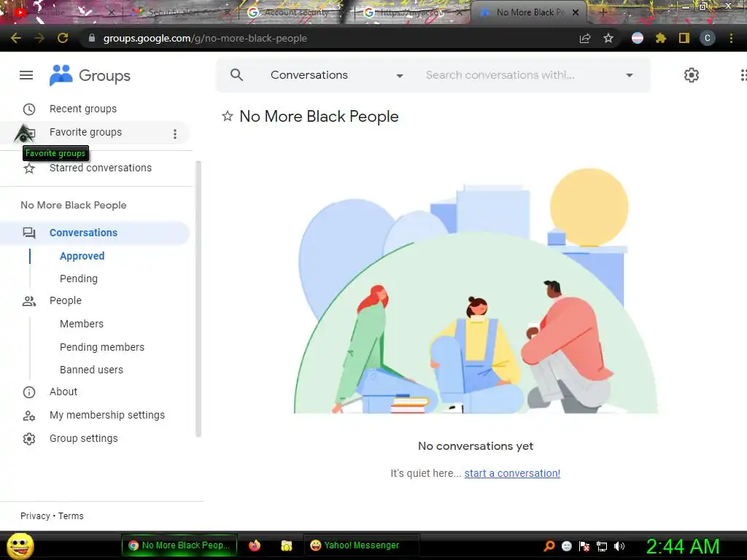Share this page via the address bar icon
This screenshot has height=560, width=747.
click(585, 38)
